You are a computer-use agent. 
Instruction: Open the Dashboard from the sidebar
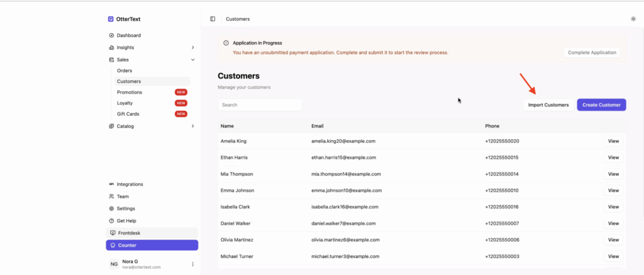click(128, 35)
